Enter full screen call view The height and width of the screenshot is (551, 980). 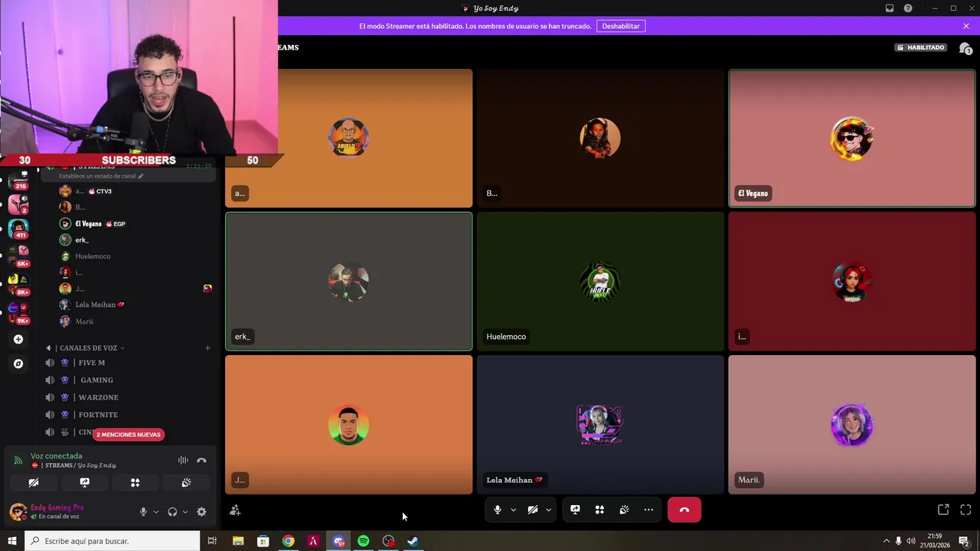point(965,510)
